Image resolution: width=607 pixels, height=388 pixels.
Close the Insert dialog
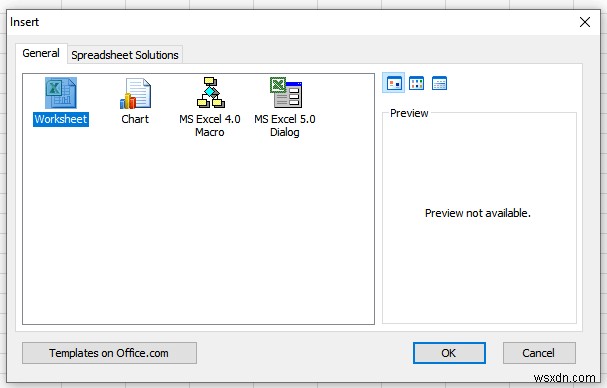coord(585,22)
